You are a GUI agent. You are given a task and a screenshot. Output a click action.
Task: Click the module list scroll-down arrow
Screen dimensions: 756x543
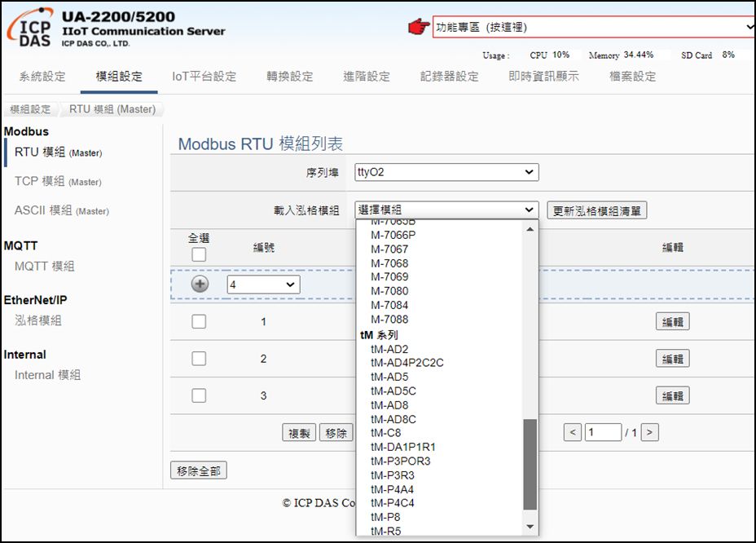click(x=530, y=527)
